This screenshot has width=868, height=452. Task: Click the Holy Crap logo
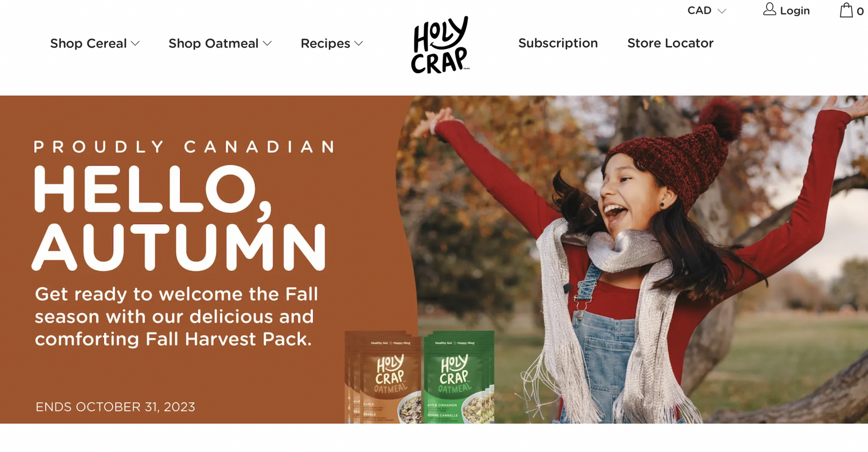[x=440, y=44]
